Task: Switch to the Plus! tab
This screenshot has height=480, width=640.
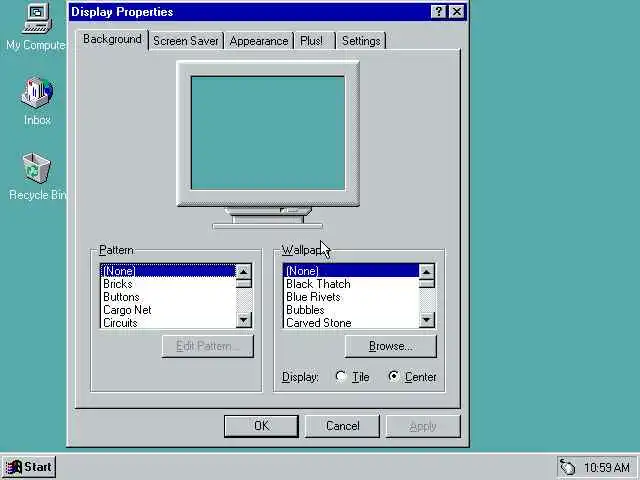Action: 314,41
